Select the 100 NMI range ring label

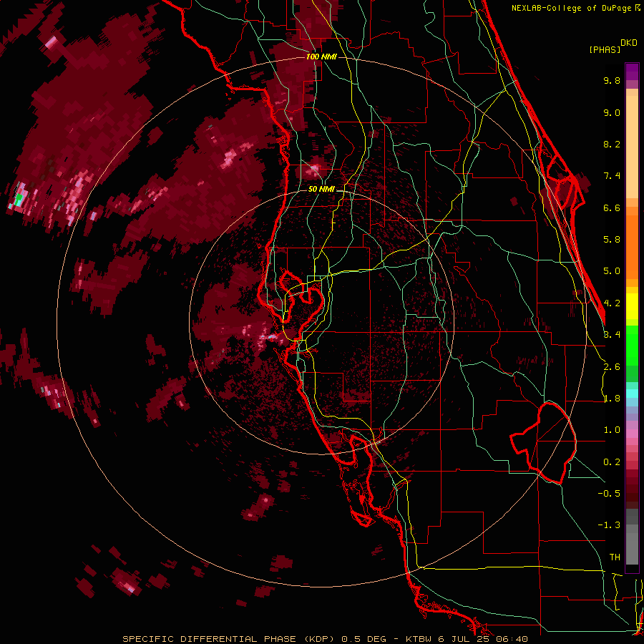(x=321, y=57)
